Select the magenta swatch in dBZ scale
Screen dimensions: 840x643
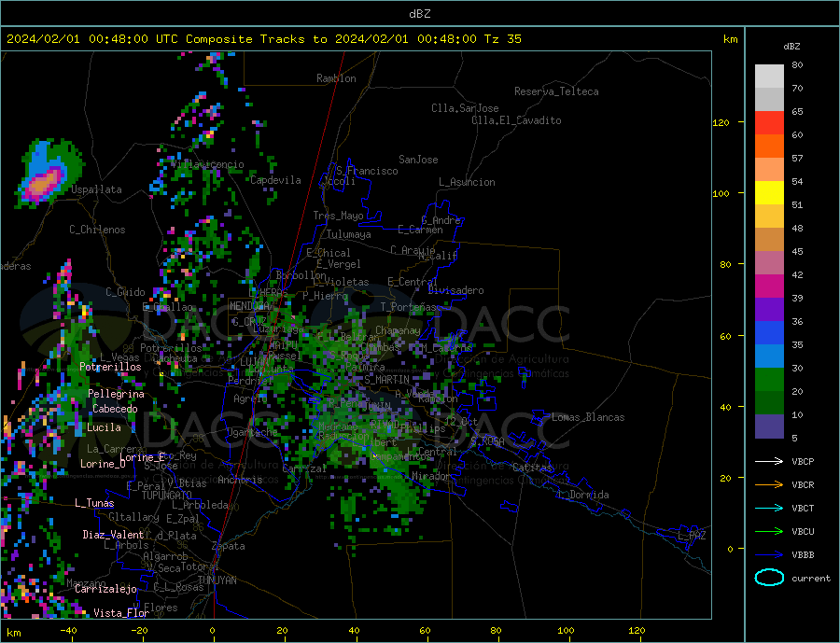[x=769, y=287]
